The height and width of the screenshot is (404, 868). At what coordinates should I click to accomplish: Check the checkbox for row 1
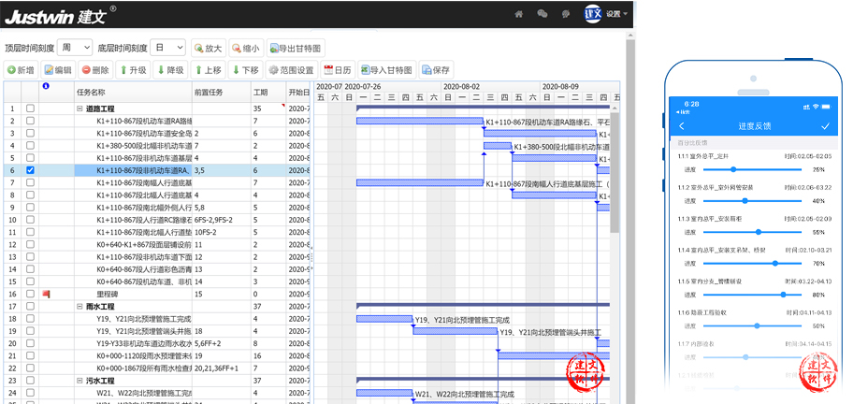click(31, 109)
